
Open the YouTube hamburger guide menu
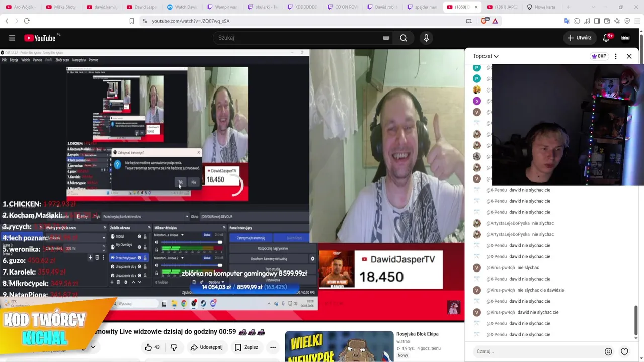12,38
